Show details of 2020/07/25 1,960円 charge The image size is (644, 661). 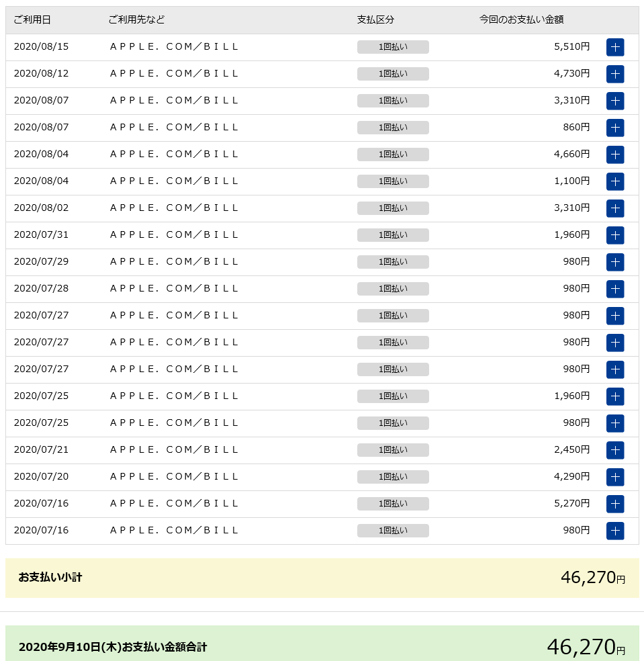[615, 396]
